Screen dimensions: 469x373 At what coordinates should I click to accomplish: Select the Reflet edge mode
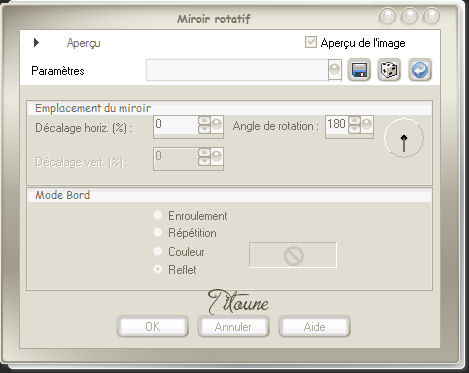pyautogui.click(x=158, y=269)
